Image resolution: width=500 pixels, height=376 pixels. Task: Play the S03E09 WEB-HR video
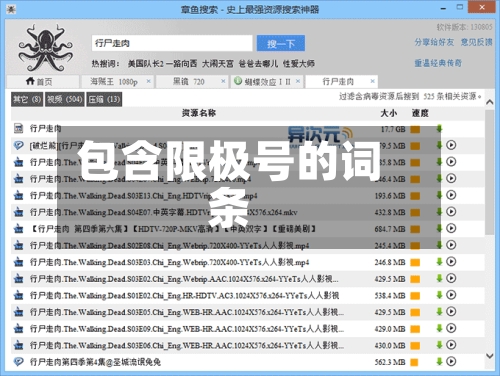(x=451, y=328)
